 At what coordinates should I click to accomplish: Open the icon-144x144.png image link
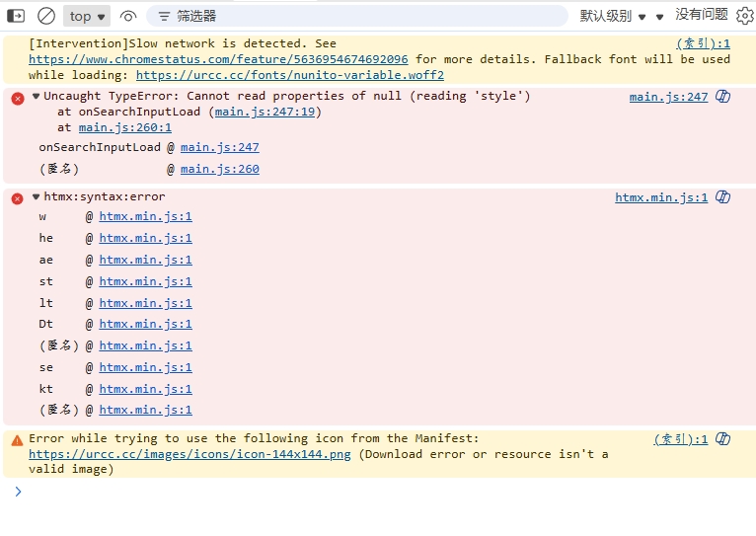point(189,454)
